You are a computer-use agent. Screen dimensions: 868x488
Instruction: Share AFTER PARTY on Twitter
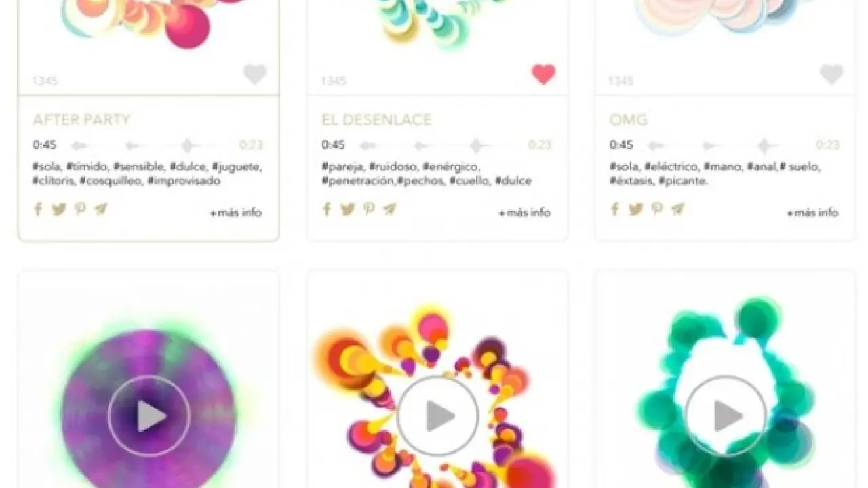tap(59, 209)
